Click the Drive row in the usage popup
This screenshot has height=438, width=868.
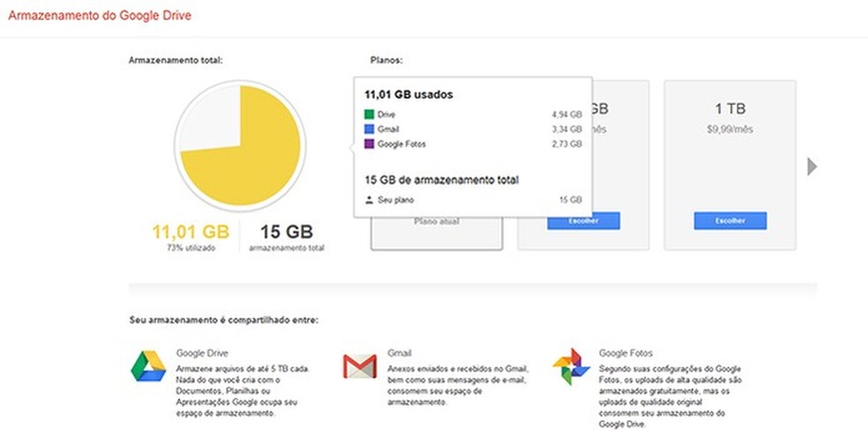(473, 115)
